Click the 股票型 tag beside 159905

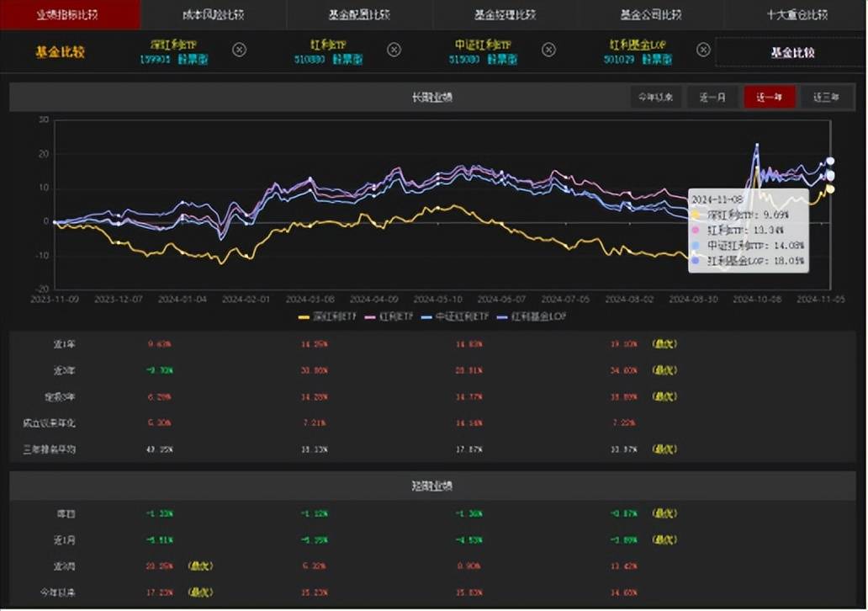(x=193, y=59)
